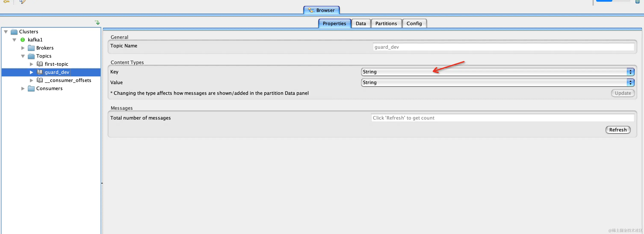
Task: Click the Consumers folder icon
Action: [31, 88]
